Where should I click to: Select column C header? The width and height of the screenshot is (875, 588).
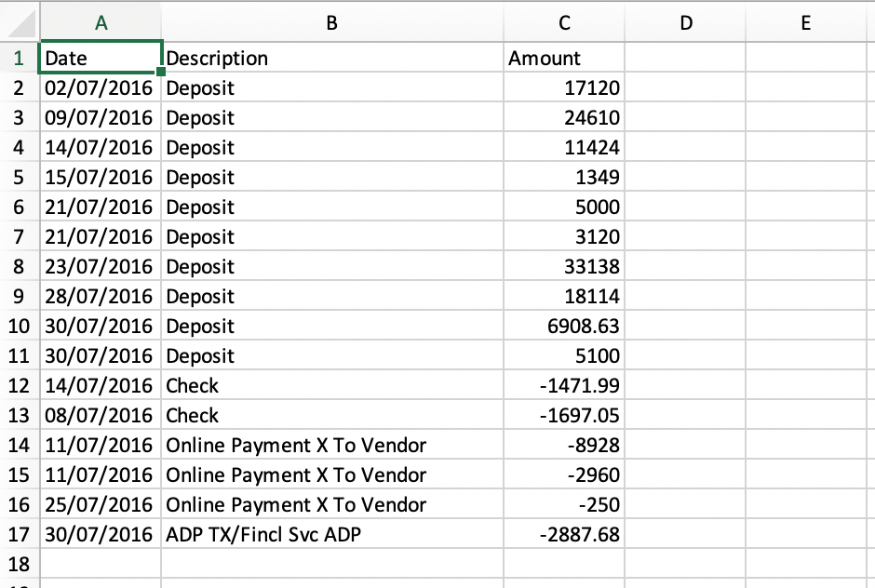[564, 22]
